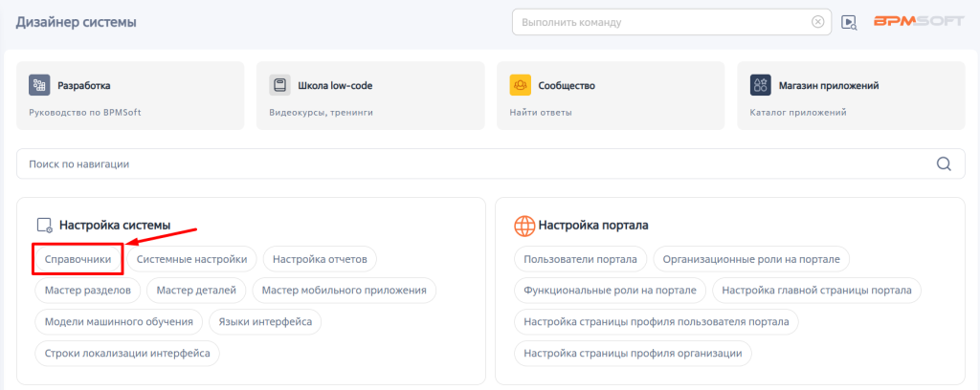Image resolution: width=980 pixels, height=390 pixels.
Task: Click the Настройка портала globe icon
Action: pyautogui.click(x=524, y=226)
